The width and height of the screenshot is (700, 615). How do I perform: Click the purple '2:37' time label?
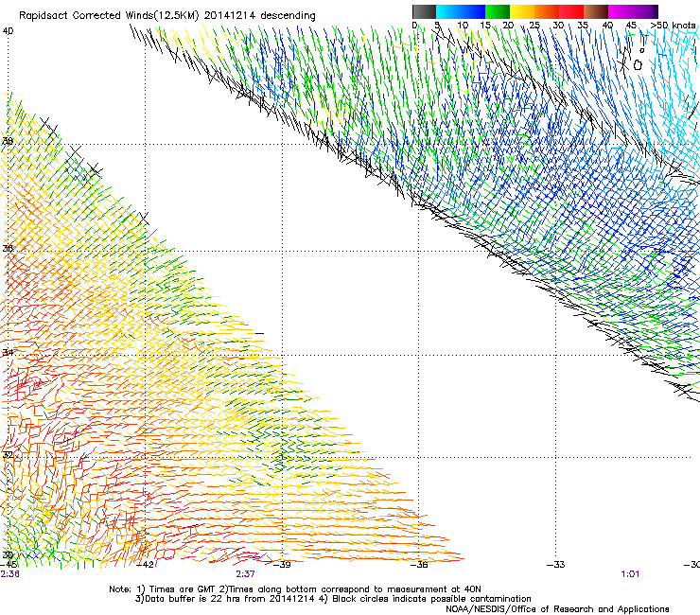(246, 574)
